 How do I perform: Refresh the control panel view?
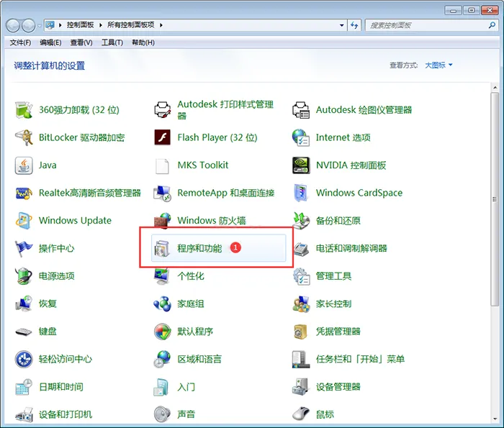(354, 25)
